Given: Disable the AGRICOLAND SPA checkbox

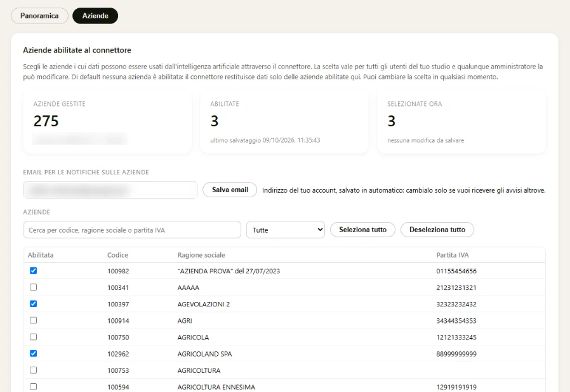Looking at the screenshot, I should point(34,353).
